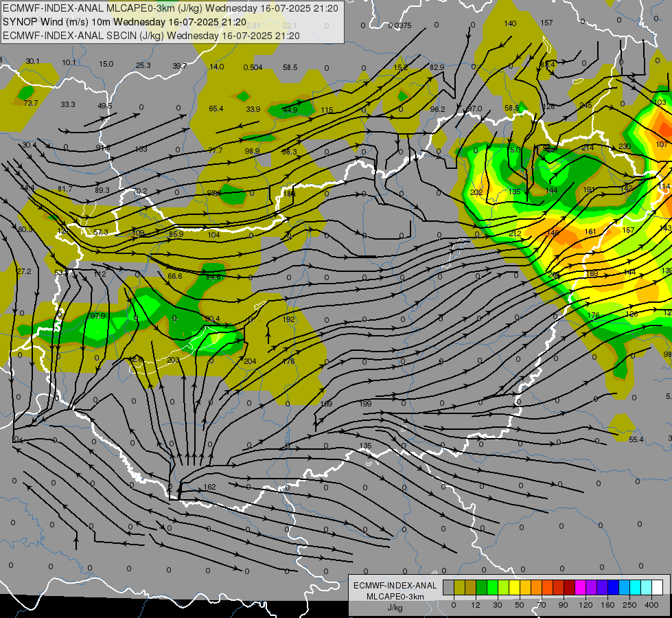The image size is (672, 618).
Task: Click the MLCAPE0-3km legend label
Action: pos(395,597)
